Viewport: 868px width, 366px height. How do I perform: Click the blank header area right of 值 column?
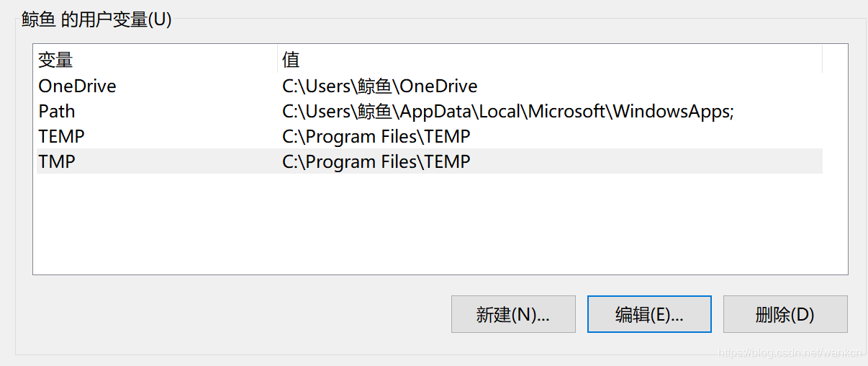pyautogui.click(x=835, y=59)
